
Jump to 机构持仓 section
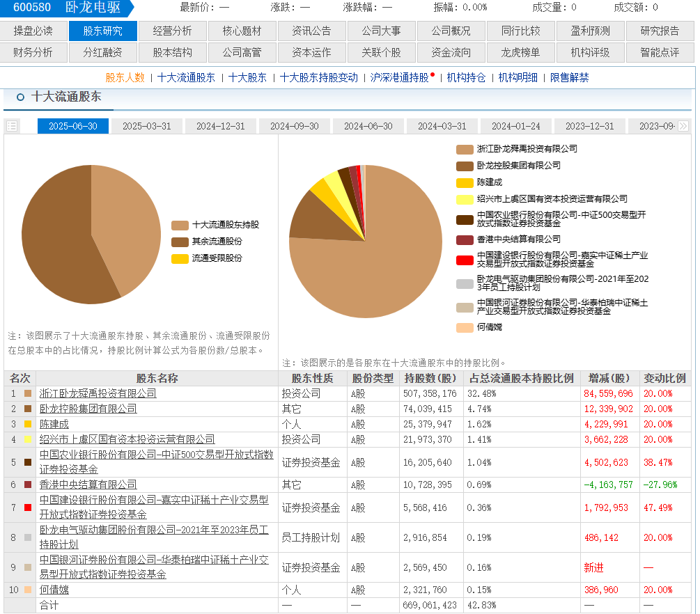(466, 78)
